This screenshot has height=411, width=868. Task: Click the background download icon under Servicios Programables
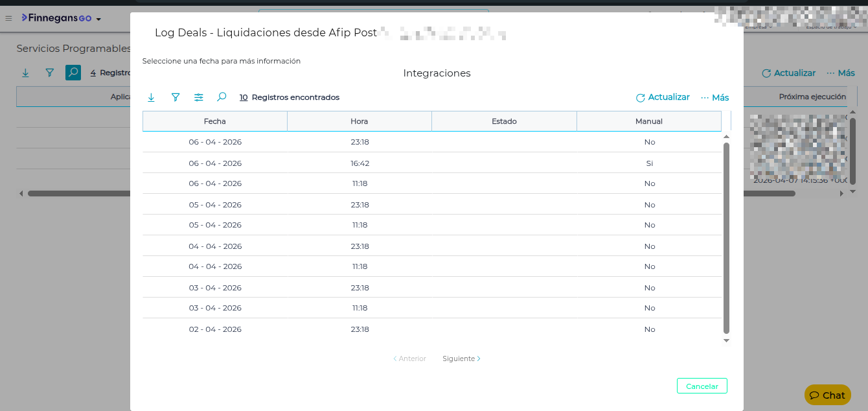(x=25, y=73)
